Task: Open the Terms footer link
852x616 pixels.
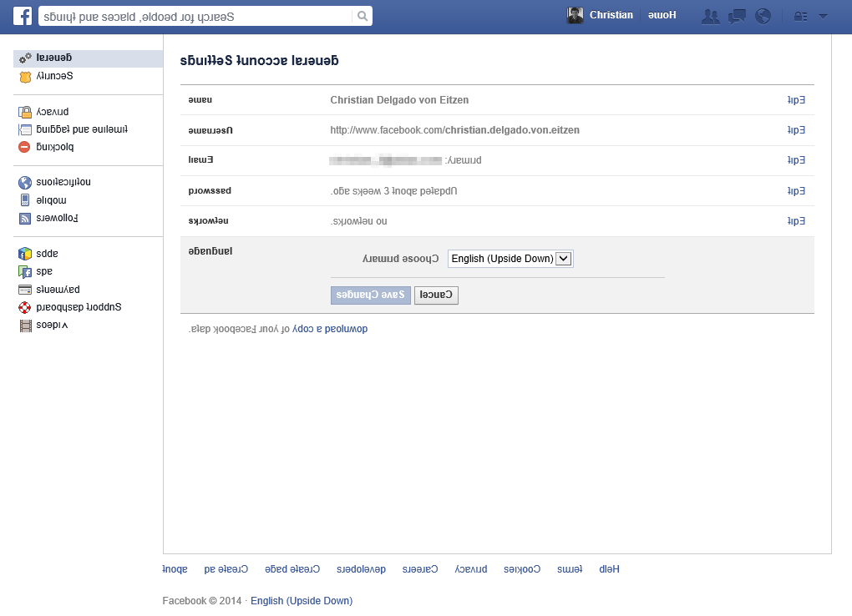Action: click(x=570, y=568)
